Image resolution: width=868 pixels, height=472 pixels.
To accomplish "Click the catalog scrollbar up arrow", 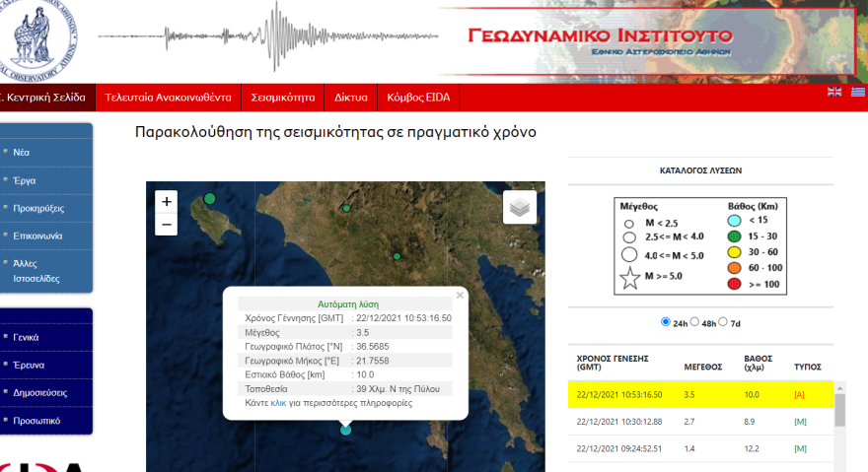I will pyautogui.click(x=839, y=388).
